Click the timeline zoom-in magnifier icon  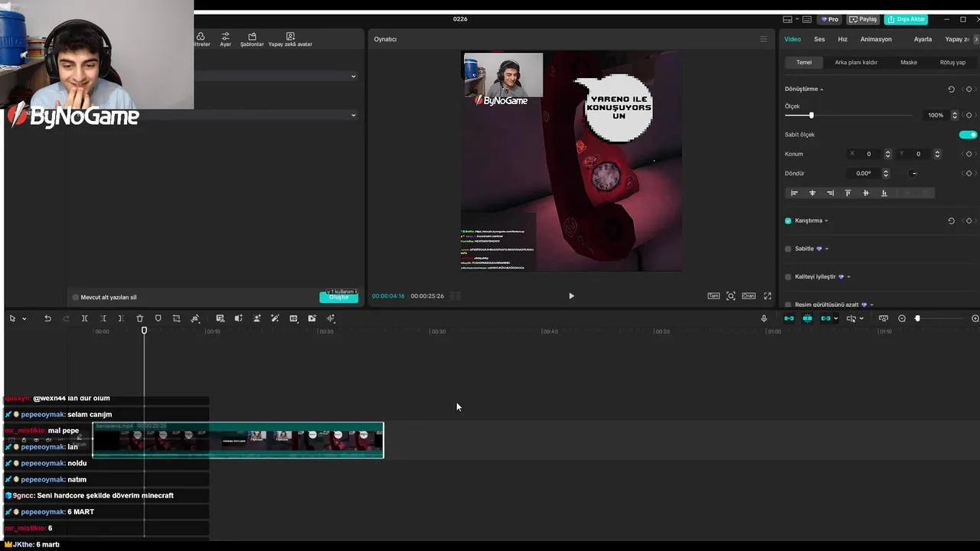pyautogui.click(x=975, y=318)
